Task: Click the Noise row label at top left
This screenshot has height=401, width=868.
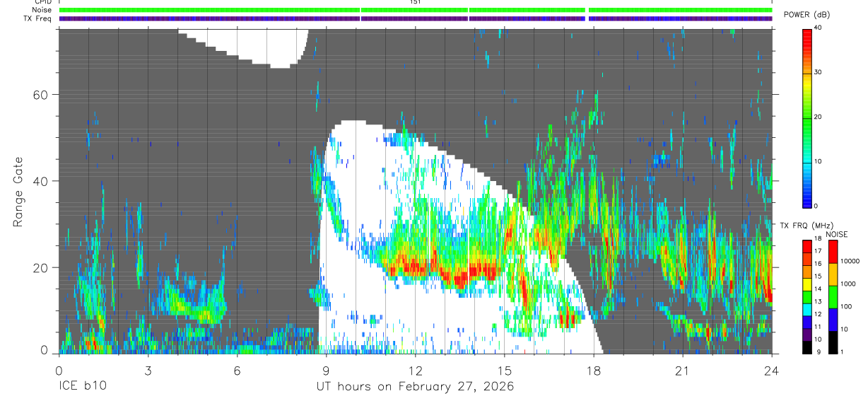Action: [42, 10]
